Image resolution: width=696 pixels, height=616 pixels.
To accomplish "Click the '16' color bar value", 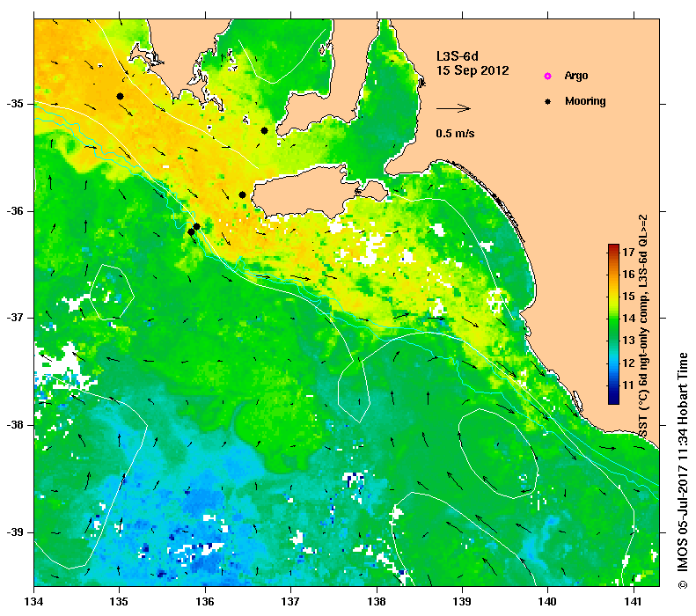I will [x=628, y=275].
